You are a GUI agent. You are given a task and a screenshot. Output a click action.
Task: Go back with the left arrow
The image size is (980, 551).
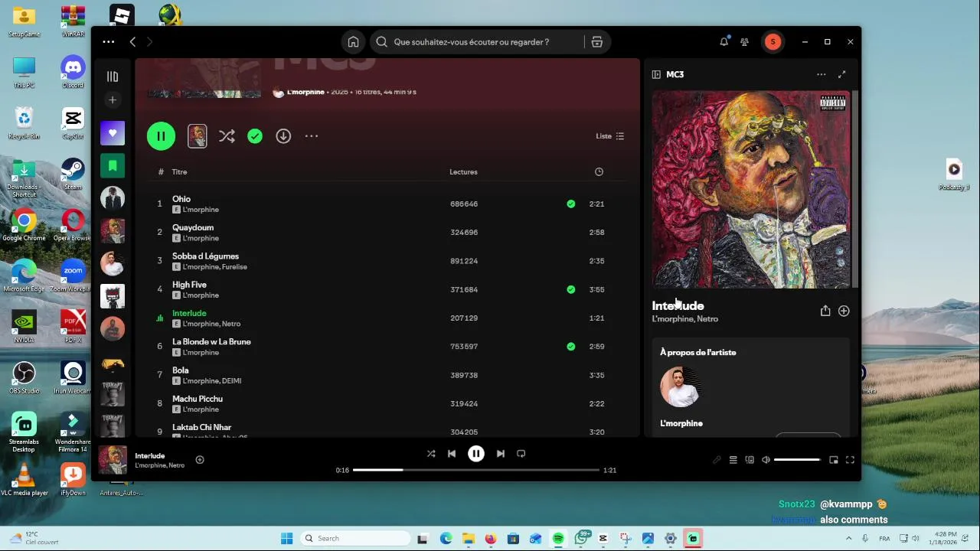point(132,42)
